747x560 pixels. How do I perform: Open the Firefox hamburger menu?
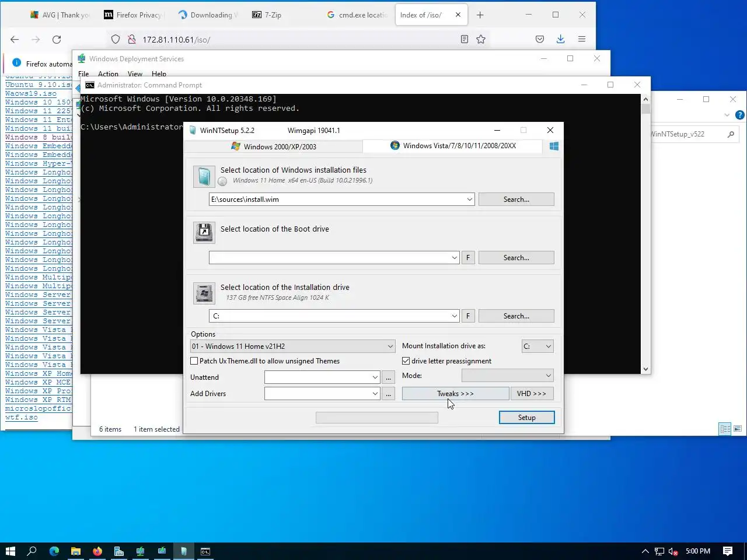pos(582,39)
